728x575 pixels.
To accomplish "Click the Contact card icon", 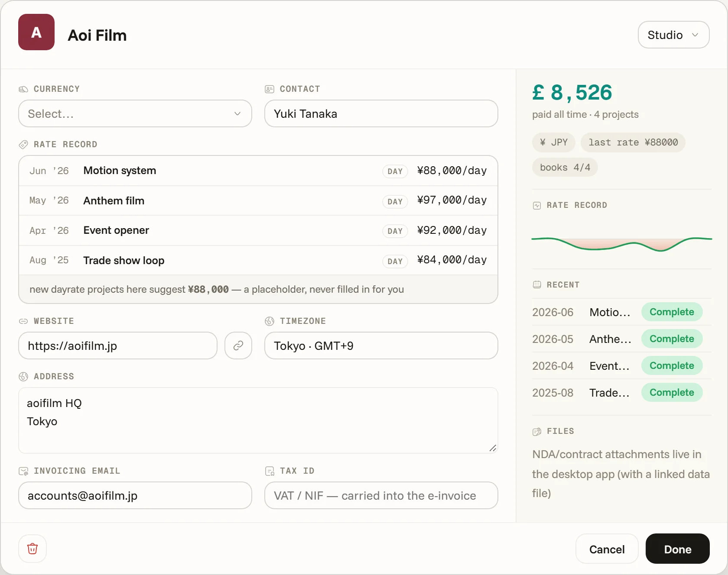I will click(x=270, y=89).
